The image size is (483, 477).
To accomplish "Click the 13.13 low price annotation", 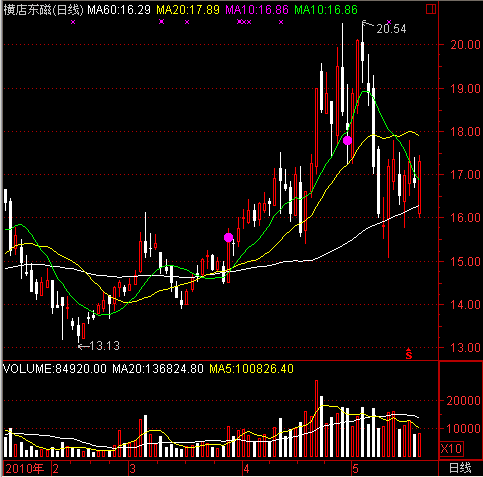I will coord(104,346).
